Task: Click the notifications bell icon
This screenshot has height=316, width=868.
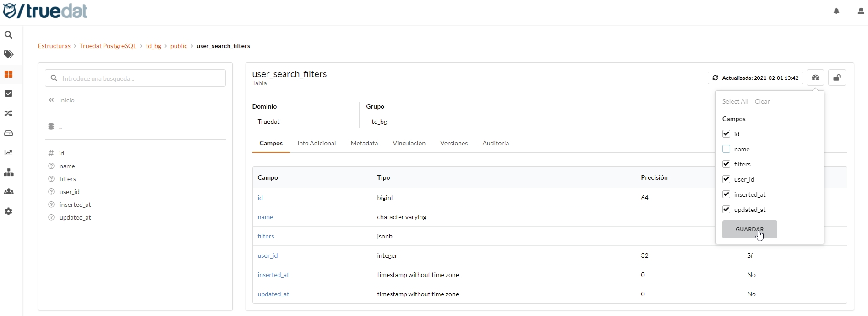Action: (x=836, y=11)
